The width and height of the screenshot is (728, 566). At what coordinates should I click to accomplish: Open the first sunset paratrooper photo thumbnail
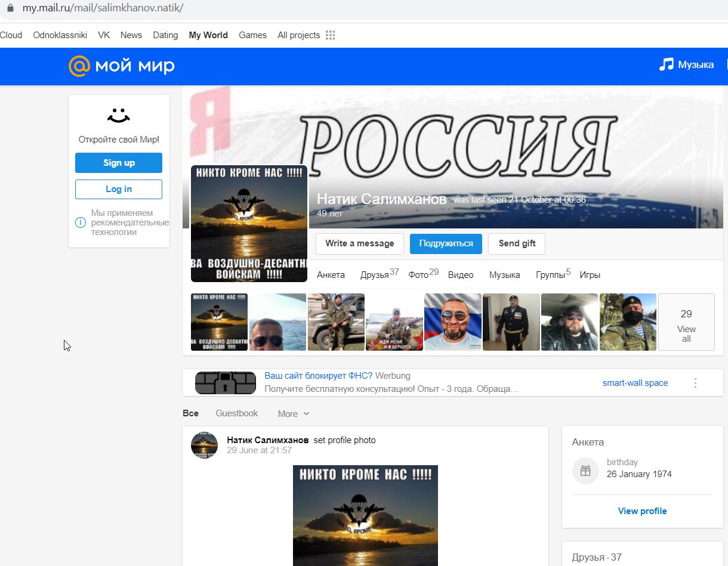[219, 322]
